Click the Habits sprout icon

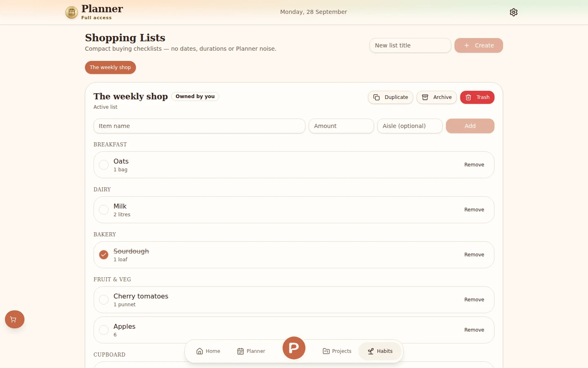coord(371,351)
